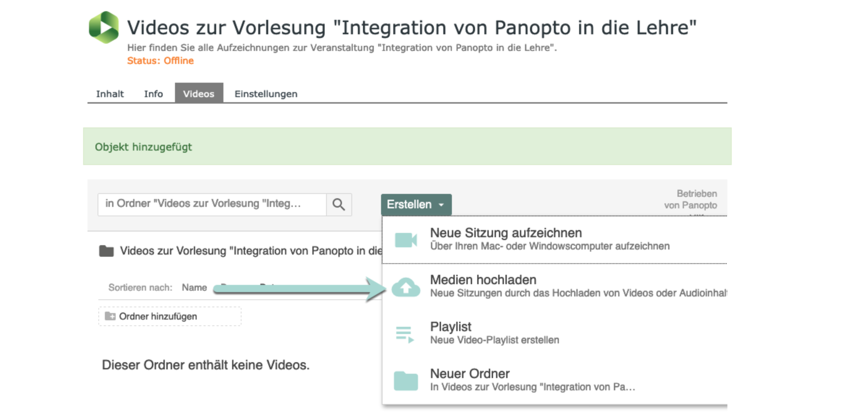Click the dark folder icon beside the folder title
868x412 pixels.
[106, 251]
